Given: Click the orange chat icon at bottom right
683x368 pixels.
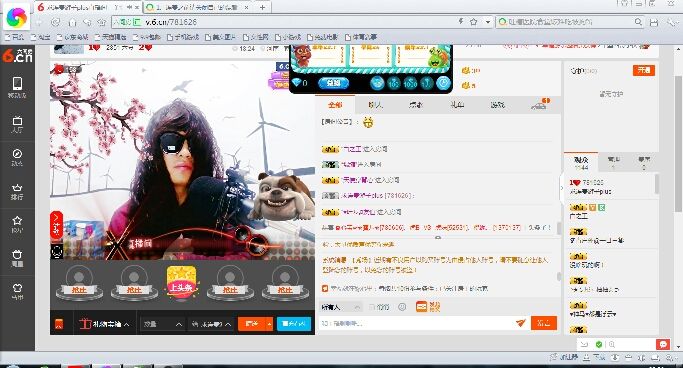Looking at the screenshot, I should click(663, 344).
